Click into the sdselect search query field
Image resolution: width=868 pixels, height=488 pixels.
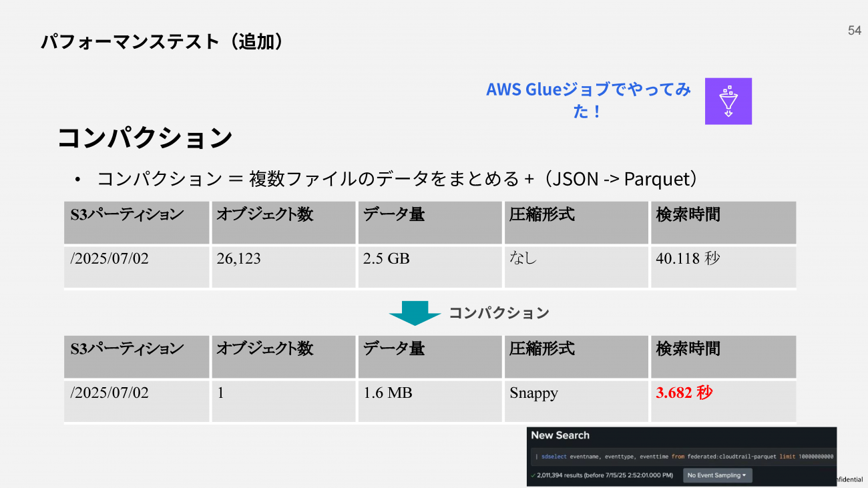click(x=684, y=457)
